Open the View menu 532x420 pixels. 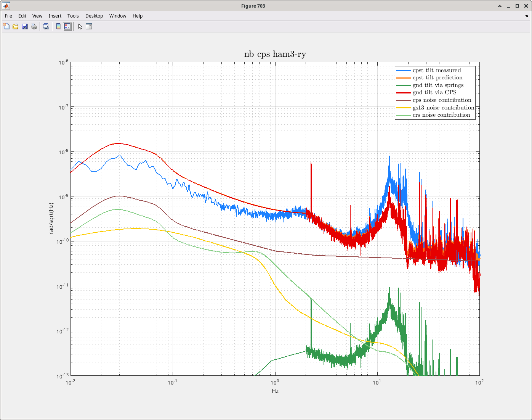(x=37, y=16)
